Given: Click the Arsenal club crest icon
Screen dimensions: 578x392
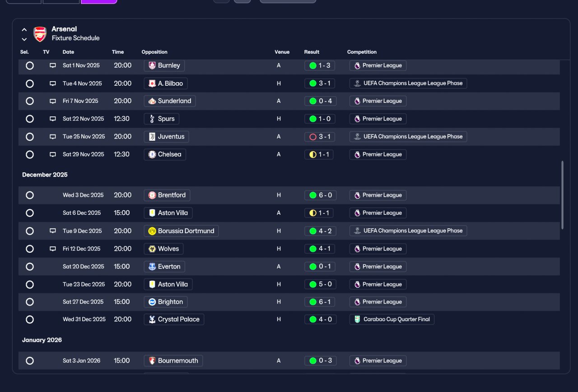Looking at the screenshot, I should (x=40, y=34).
